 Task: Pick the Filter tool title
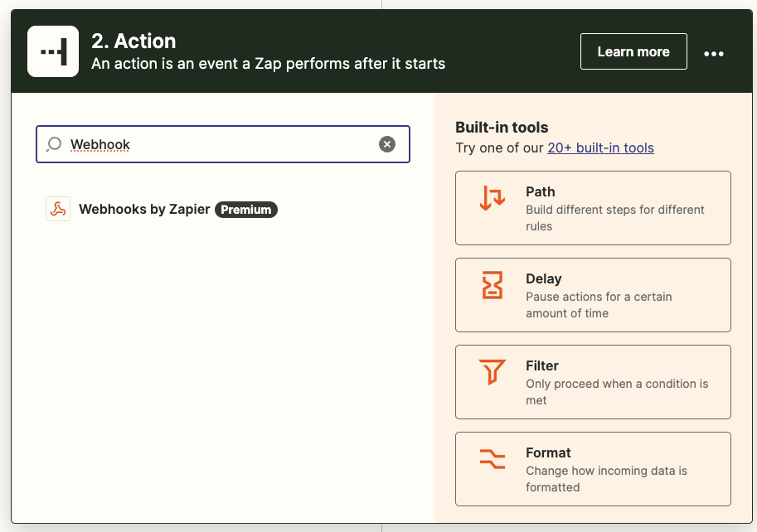tap(542, 366)
